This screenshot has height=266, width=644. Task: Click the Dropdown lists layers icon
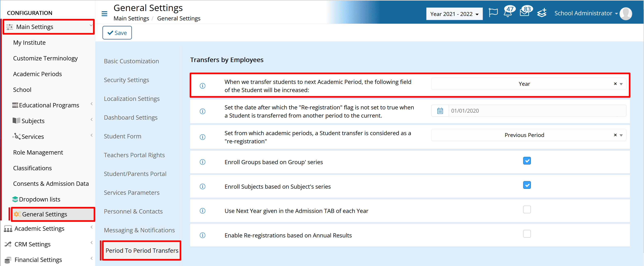(x=15, y=199)
